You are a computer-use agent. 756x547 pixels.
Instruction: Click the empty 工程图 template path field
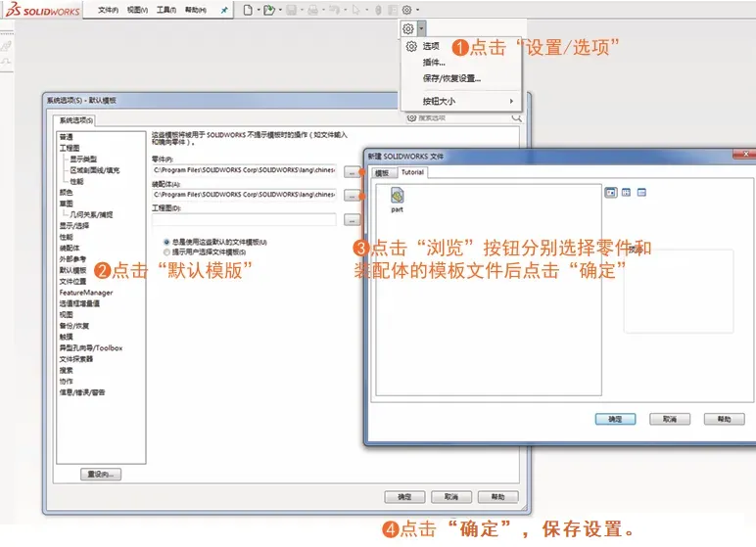244,220
